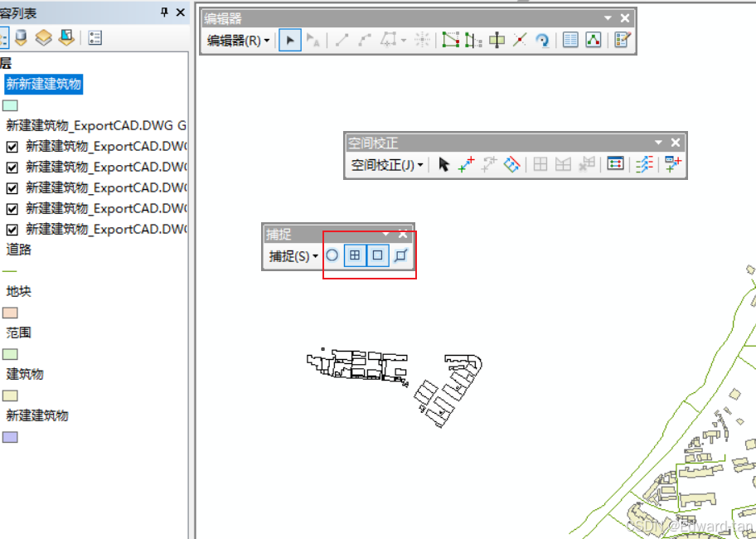Select the Reshape Feature tool
Image resolution: width=756 pixels, height=539 pixels.
click(473, 40)
